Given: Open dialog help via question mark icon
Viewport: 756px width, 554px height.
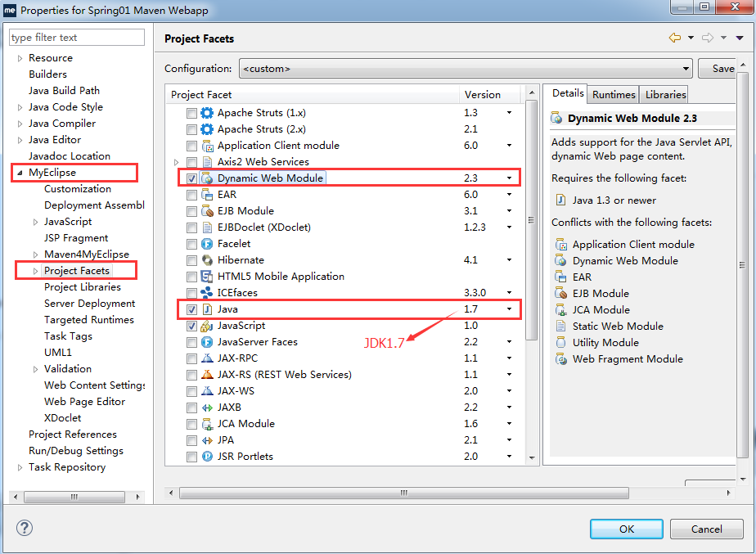Looking at the screenshot, I should coord(25,528).
